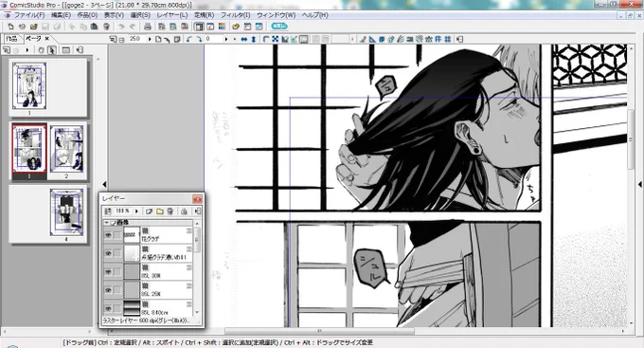Open the フィルタ(I) menu
The height and width of the screenshot is (348, 644).
235,15
